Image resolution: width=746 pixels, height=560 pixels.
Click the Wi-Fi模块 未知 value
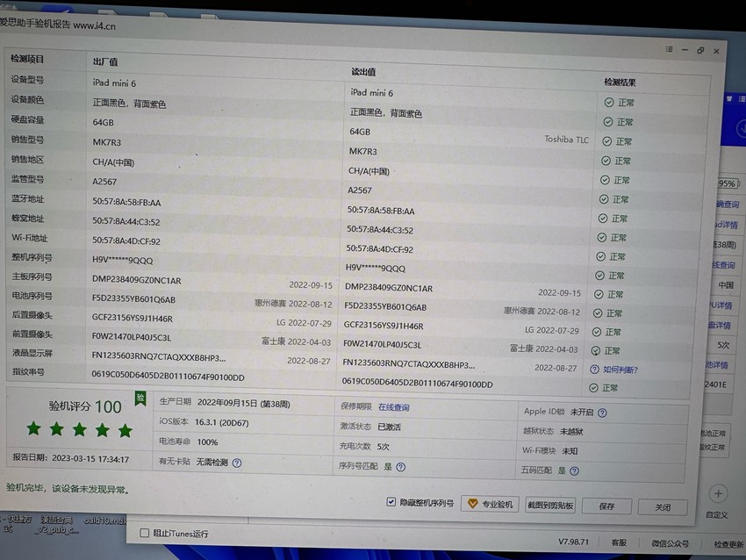[x=570, y=450]
